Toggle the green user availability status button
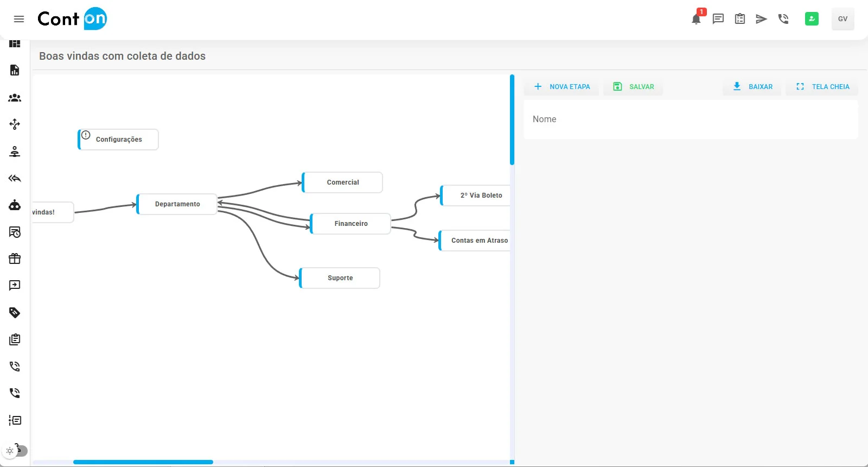 pos(812,19)
